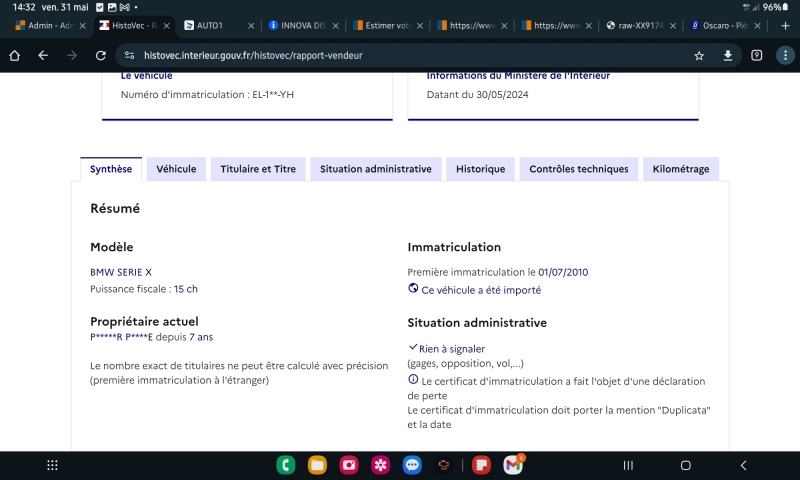Tap the Android back navigation button
This screenshot has width=800, height=480.
click(743, 465)
